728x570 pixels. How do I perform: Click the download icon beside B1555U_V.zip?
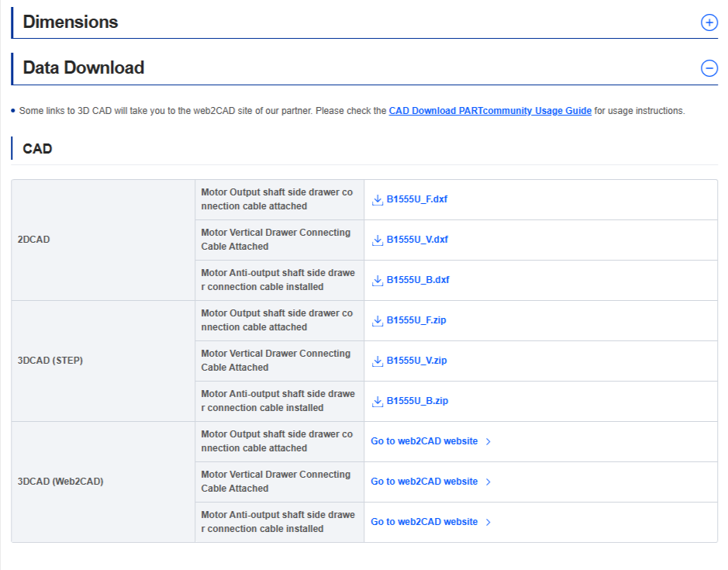tap(378, 361)
